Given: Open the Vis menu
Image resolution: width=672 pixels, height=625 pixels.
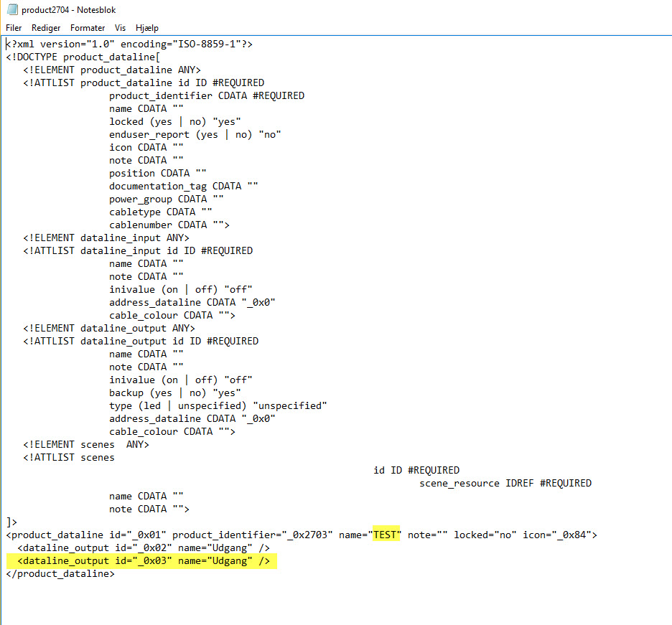Looking at the screenshot, I should coord(120,28).
